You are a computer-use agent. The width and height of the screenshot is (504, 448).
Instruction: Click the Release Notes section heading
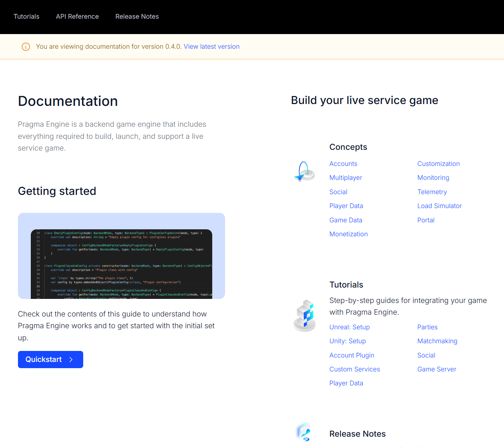pyautogui.click(x=357, y=434)
